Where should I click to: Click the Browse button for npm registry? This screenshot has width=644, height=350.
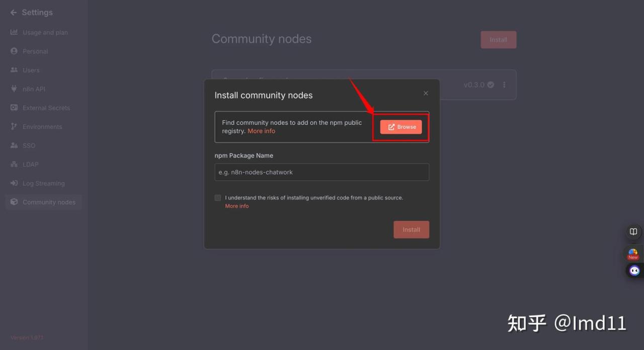pyautogui.click(x=401, y=127)
